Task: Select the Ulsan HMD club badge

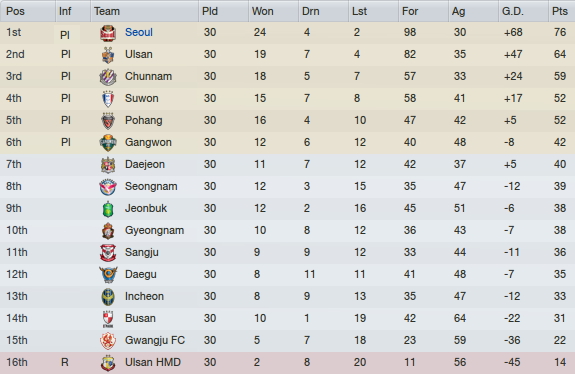Action: 108,363
